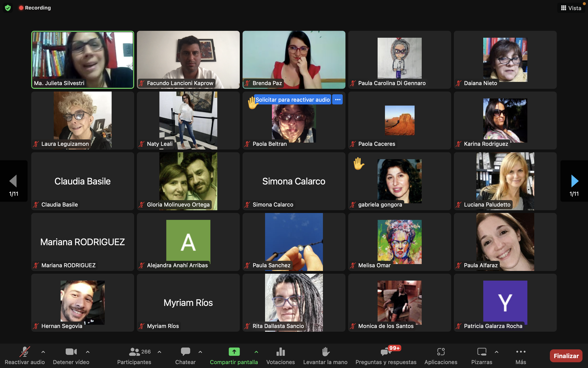Screen dimensions: 588x368
Task: Click muted mic icon of Paula Carolina Di Gennaro
Action: click(x=353, y=83)
